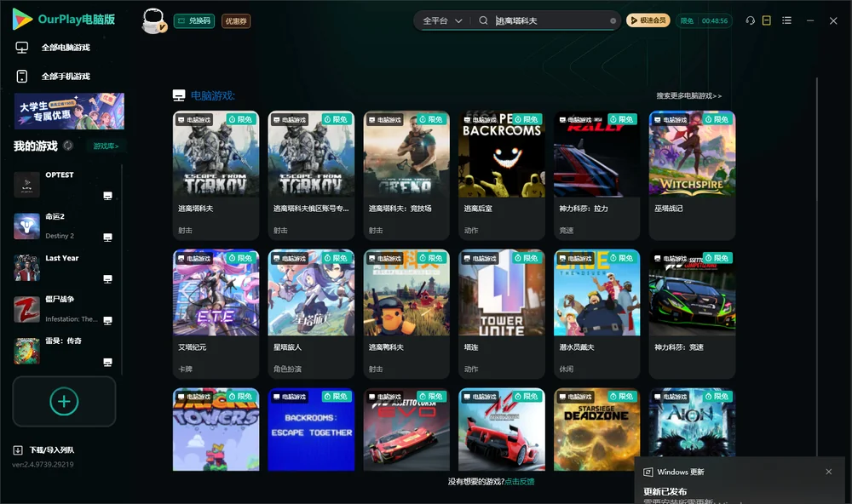
Task: Click the 搜索更多电脑游戏>> link
Action: [689, 96]
